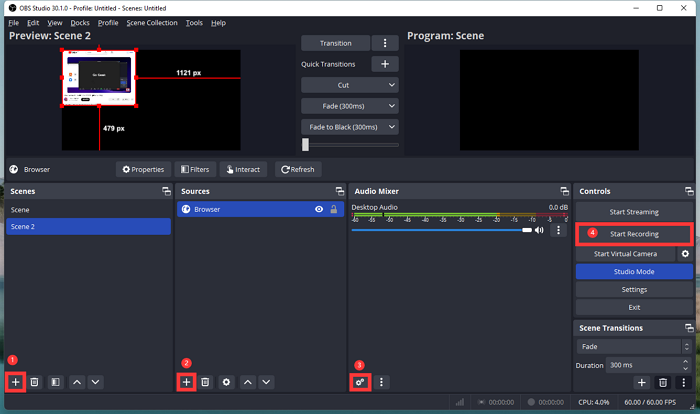The height and width of the screenshot is (414, 700).
Task: Select Scene 2 in Scenes list
Action: pyautogui.click(x=88, y=226)
